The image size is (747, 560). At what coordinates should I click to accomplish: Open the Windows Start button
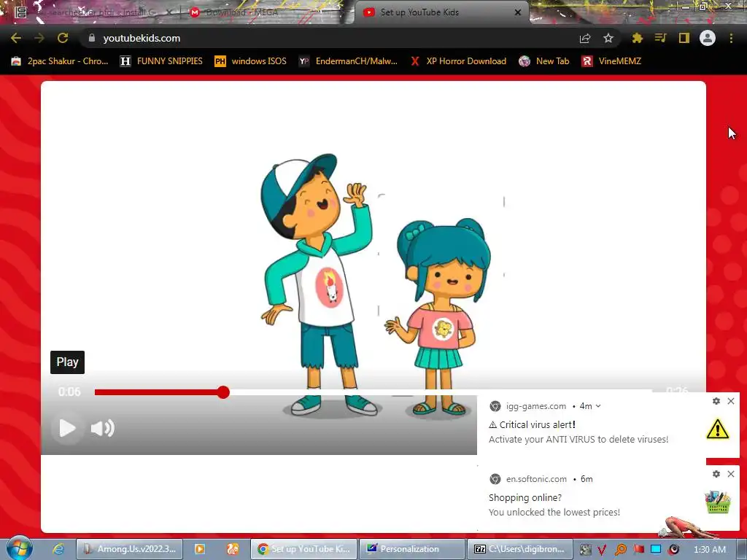pyautogui.click(x=18, y=548)
